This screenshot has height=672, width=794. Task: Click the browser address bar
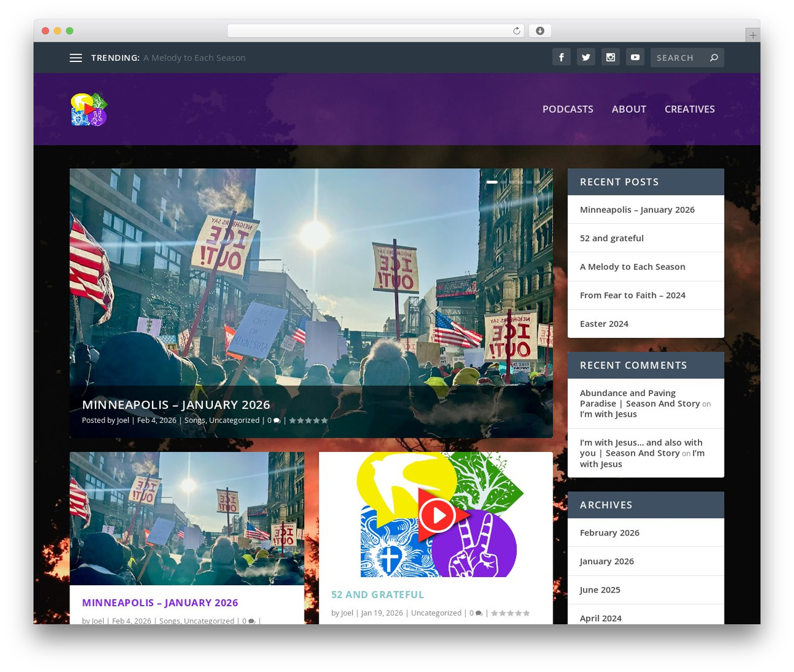coord(375,31)
